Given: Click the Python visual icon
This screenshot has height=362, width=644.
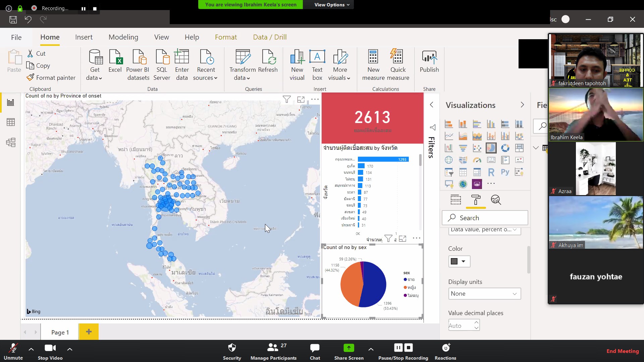Looking at the screenshot, I should [505, 172].
